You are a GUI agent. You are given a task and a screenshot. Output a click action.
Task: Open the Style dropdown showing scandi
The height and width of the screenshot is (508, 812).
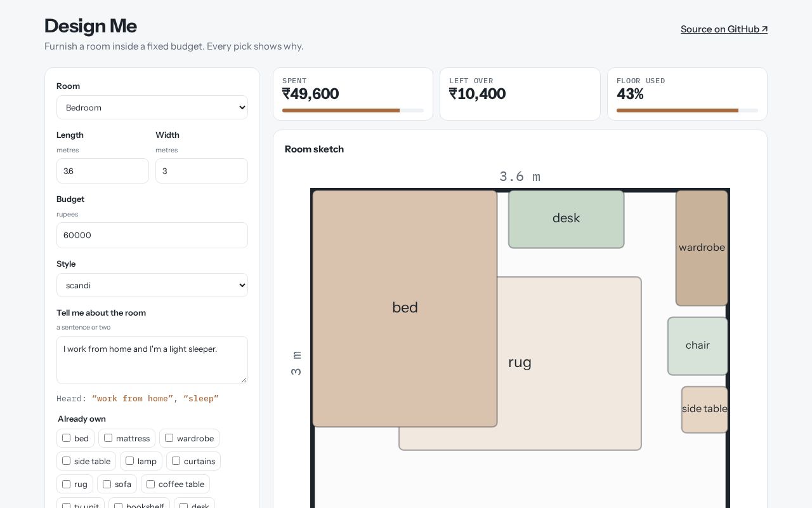point(152,285)
